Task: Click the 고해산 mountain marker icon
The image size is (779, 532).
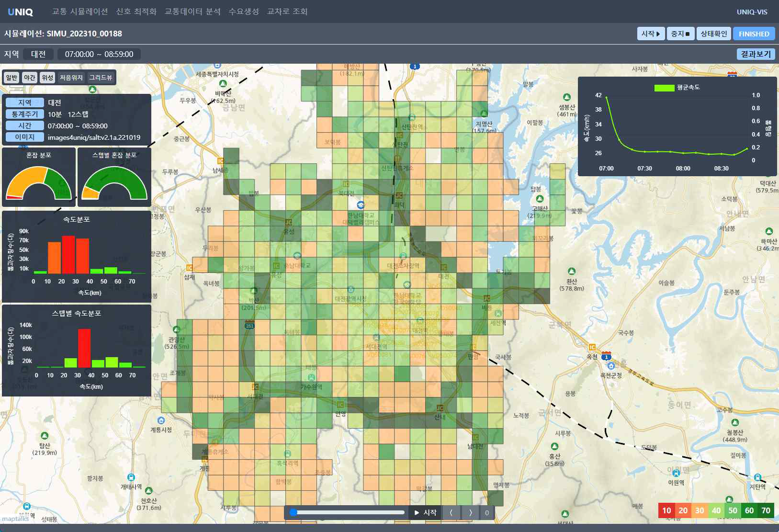Action: [540, 199]
